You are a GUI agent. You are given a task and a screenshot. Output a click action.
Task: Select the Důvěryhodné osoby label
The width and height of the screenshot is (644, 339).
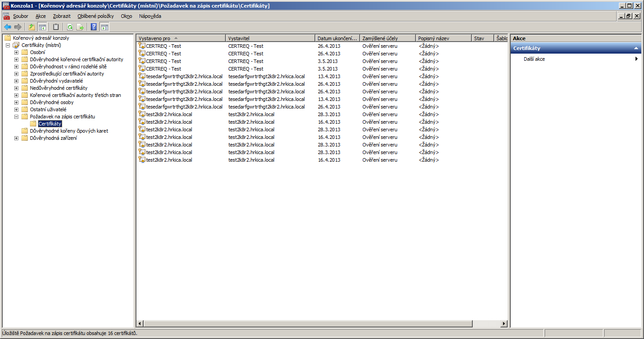click(52, 102)
